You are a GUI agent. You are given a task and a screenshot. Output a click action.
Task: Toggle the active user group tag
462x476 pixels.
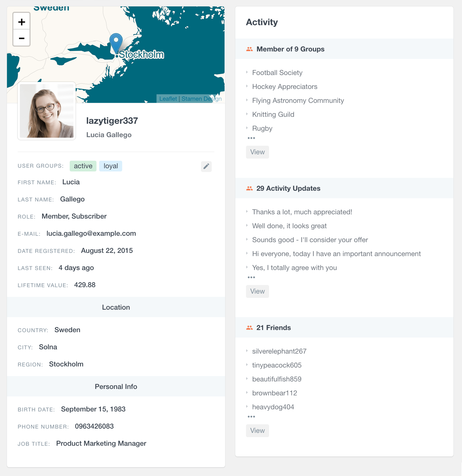pos(83,166)
